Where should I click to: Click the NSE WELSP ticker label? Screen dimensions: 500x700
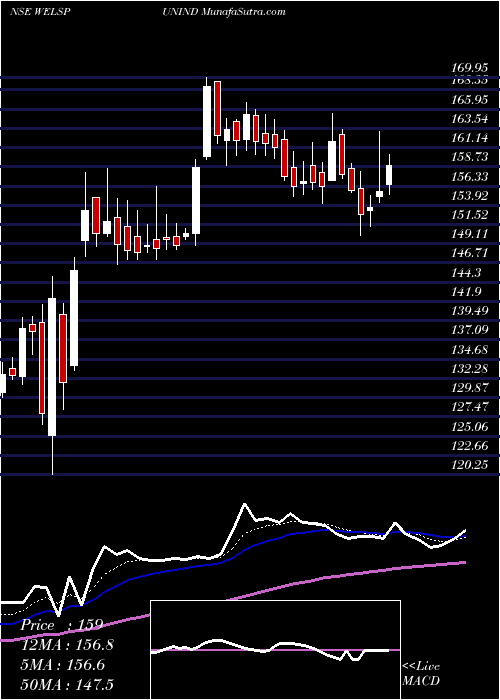click(40, 11)
